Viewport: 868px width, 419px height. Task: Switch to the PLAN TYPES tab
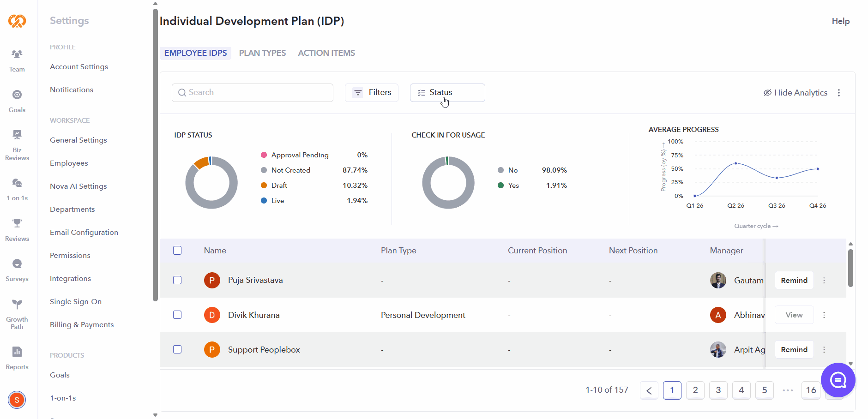click(x=262, y=53)
